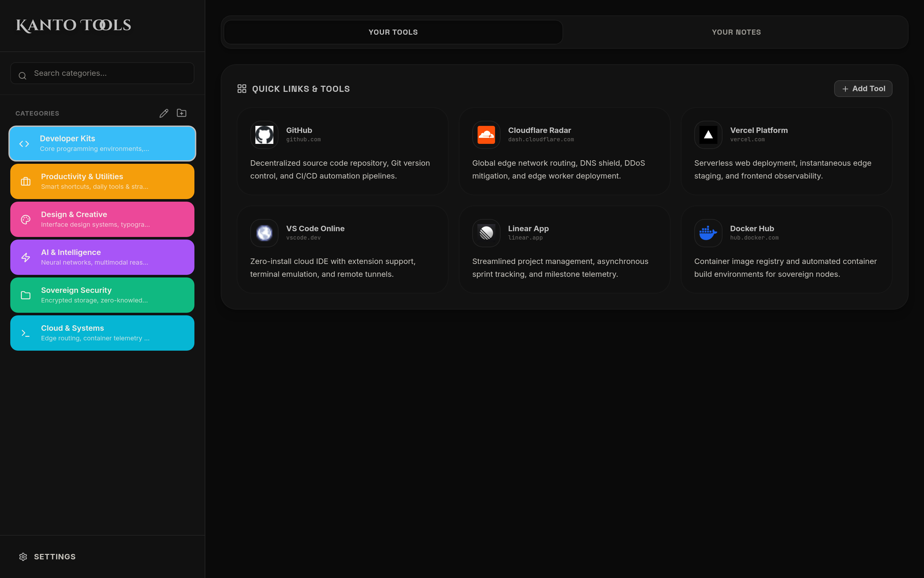This screenshot has width=924, height=578.
Task: Click the code brackets icon on Developer Kits
Action: click(x=24, y=144)
